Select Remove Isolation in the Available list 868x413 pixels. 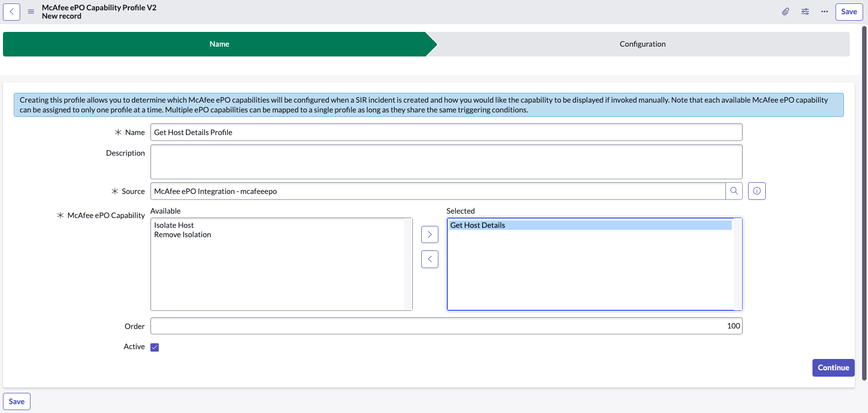pos(182,235)
